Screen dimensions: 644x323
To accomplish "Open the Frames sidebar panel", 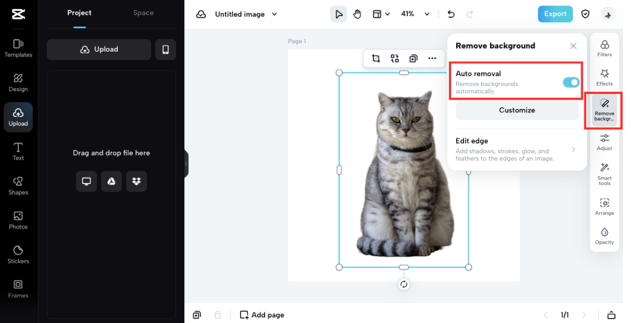I will pyautogui.click(x=18, y=289).
